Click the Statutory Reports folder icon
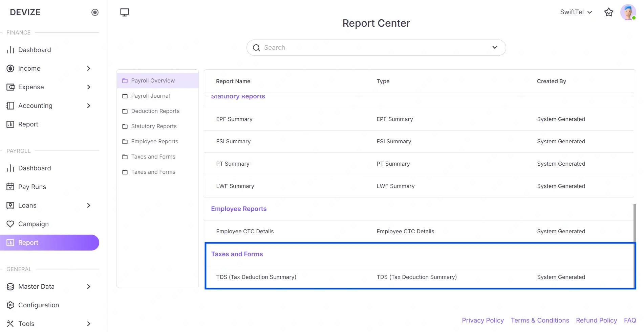This screenshot has width=644, height=332. [x=125, y=126]
